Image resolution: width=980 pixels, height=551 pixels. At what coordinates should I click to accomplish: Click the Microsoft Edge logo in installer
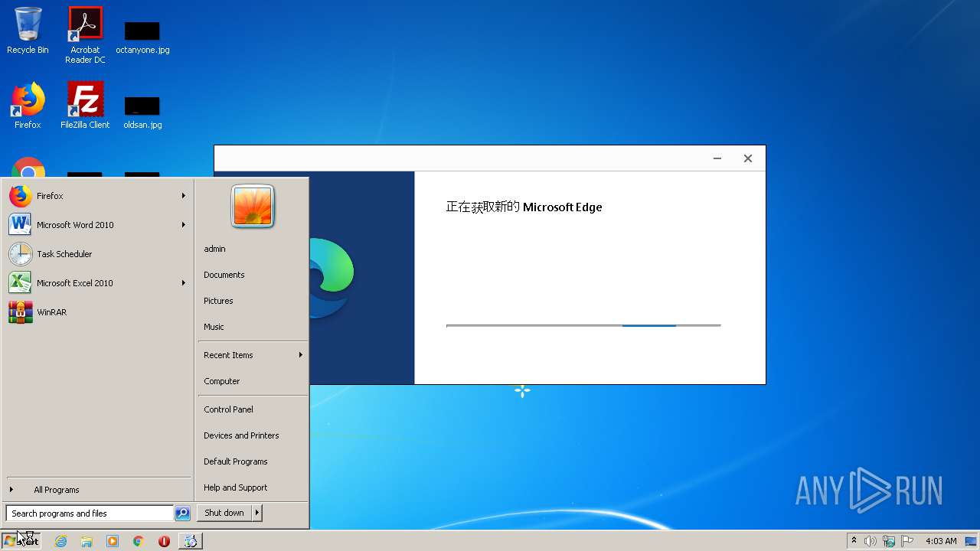coord(332,278)
